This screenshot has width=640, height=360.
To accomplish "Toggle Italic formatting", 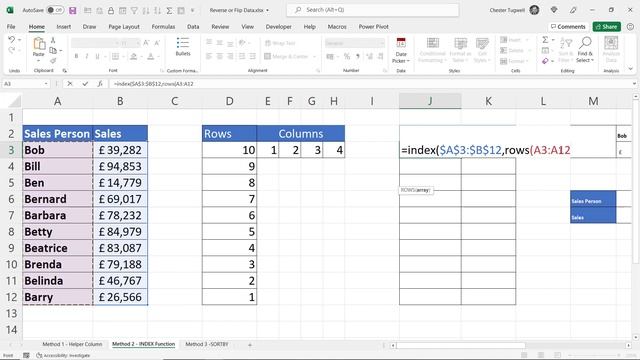I will [x=87, y=56].
